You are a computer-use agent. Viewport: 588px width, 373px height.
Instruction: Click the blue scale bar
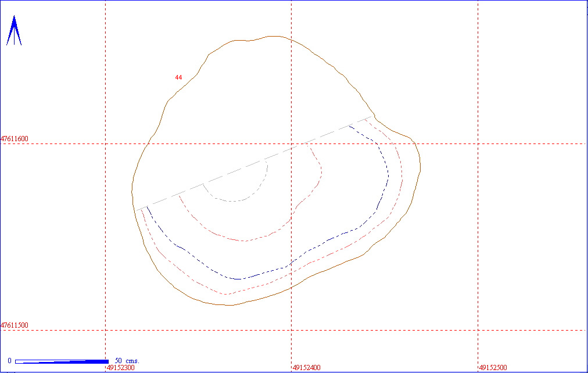pyautogui.click(x=62, y=361)
